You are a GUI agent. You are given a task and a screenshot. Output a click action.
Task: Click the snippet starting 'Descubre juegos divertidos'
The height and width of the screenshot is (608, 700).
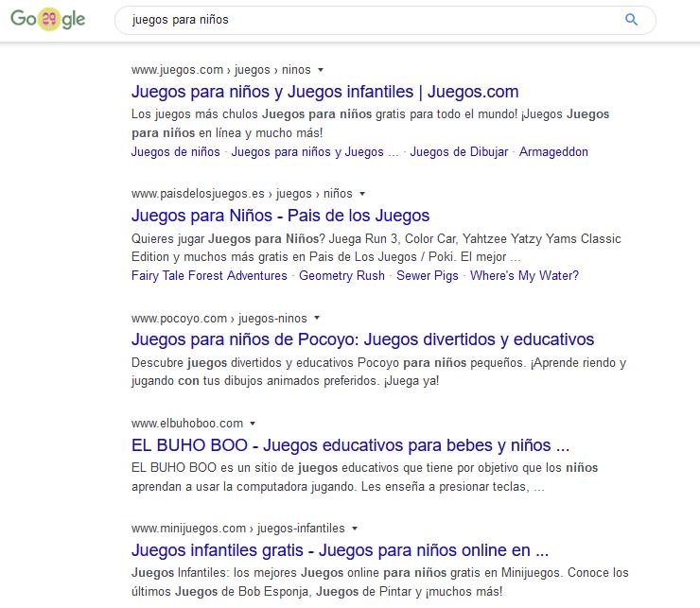pyautogui.click(x=378, y=372)
